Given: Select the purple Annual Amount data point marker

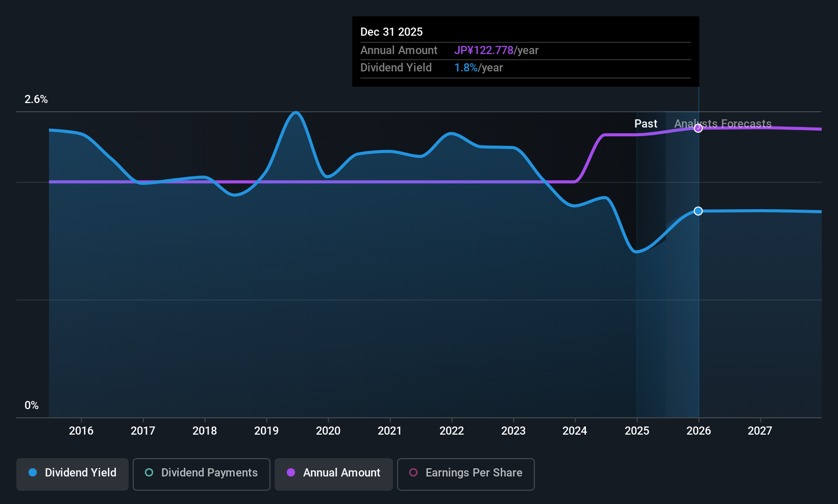Looking at the screenshot, I should [x=698, y=128].
